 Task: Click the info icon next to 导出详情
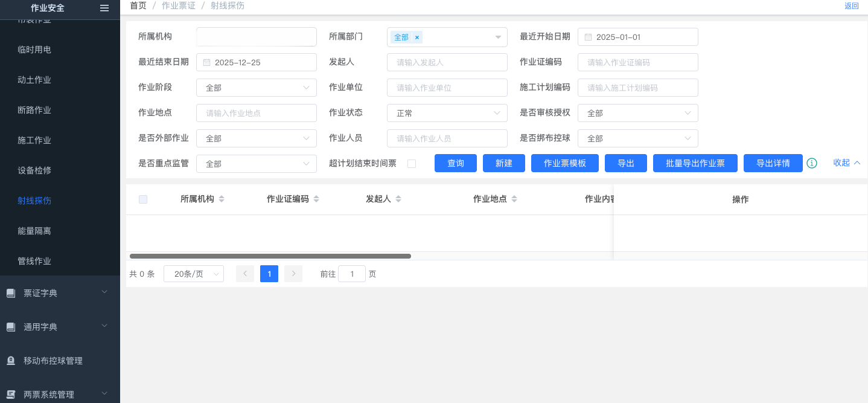pyautogui.click(x=812, y=163)
